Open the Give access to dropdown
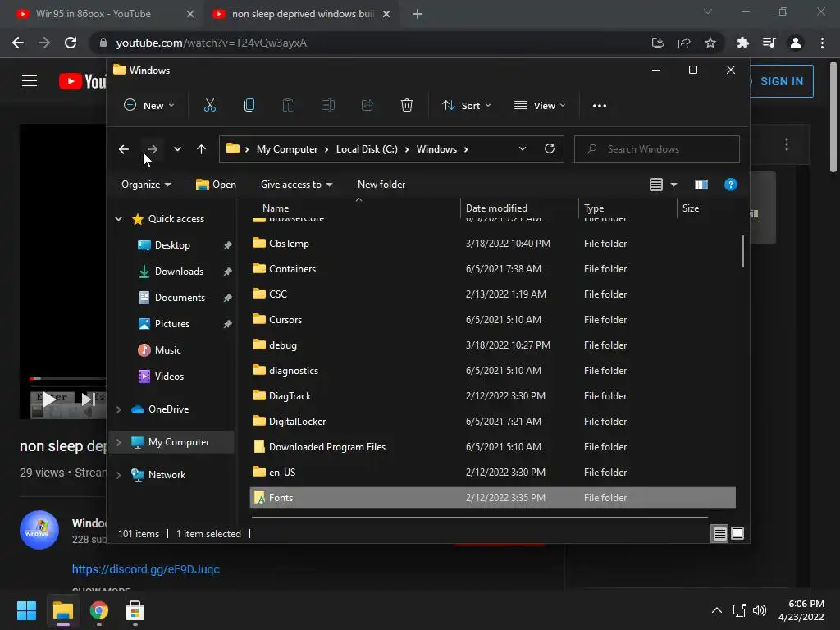 point(296,185)
